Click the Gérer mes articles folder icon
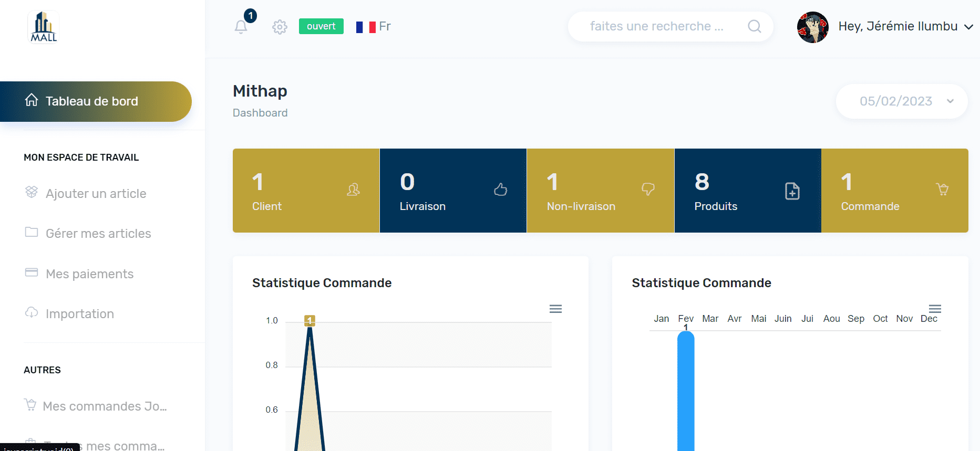The height and width of the screenshot is (451, 980). pos(32,232)
